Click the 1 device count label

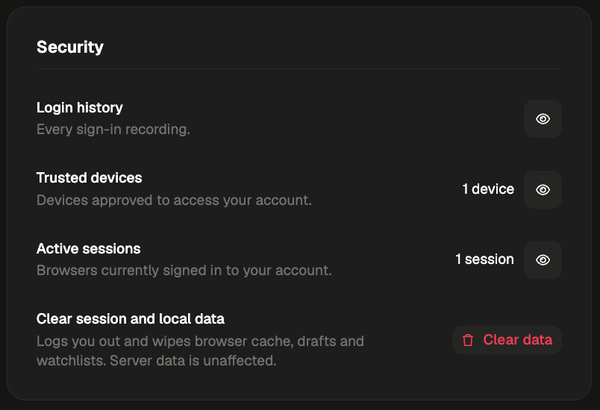coord(488,189)
